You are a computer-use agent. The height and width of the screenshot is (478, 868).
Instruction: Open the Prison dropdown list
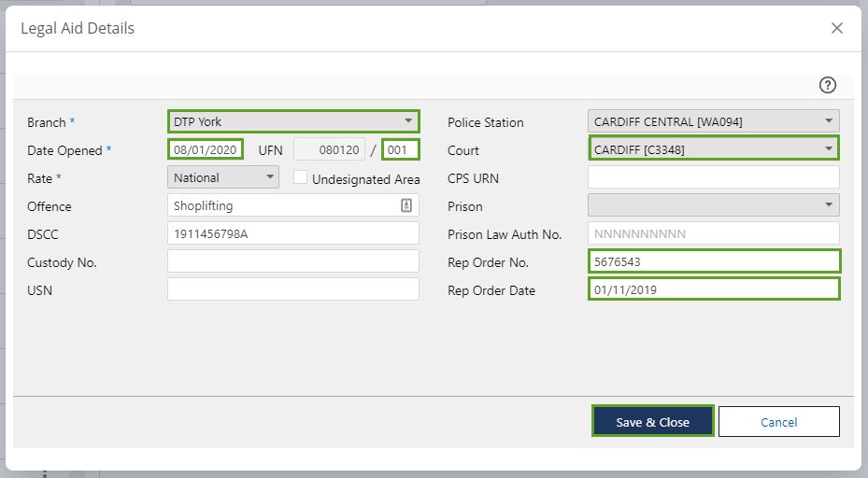click(x=713, y=205)
